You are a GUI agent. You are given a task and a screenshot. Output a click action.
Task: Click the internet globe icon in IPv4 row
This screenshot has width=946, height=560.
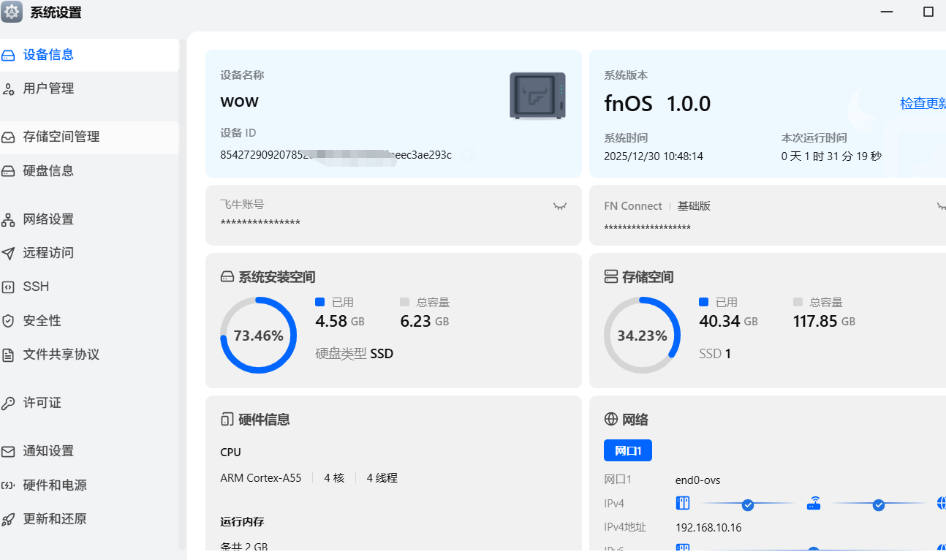(942, 504)
